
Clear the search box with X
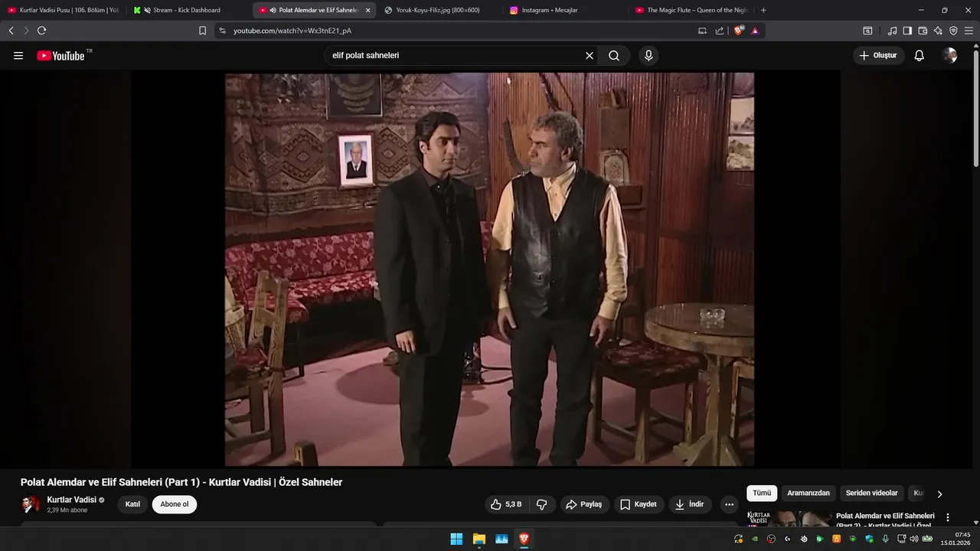590,56
